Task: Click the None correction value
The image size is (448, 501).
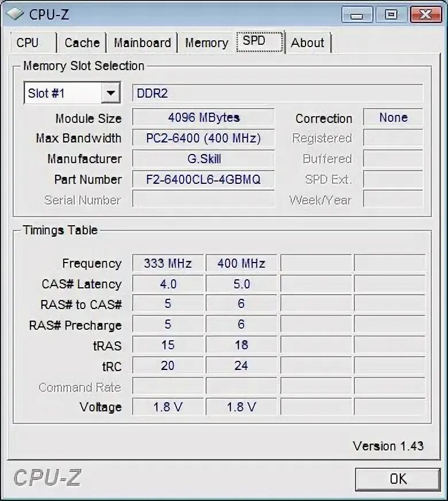Action: (393, 117)
